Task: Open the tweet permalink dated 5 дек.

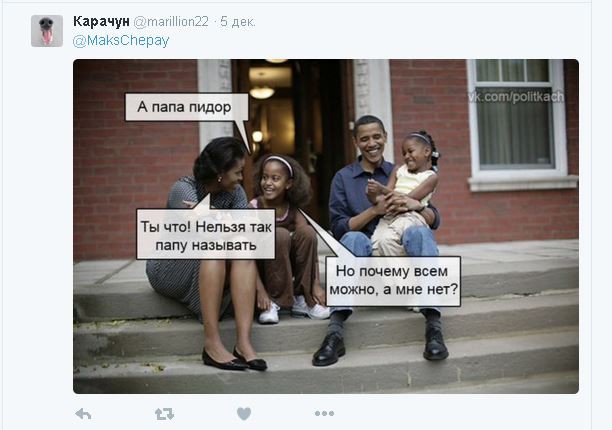Action: pos(238,22)
